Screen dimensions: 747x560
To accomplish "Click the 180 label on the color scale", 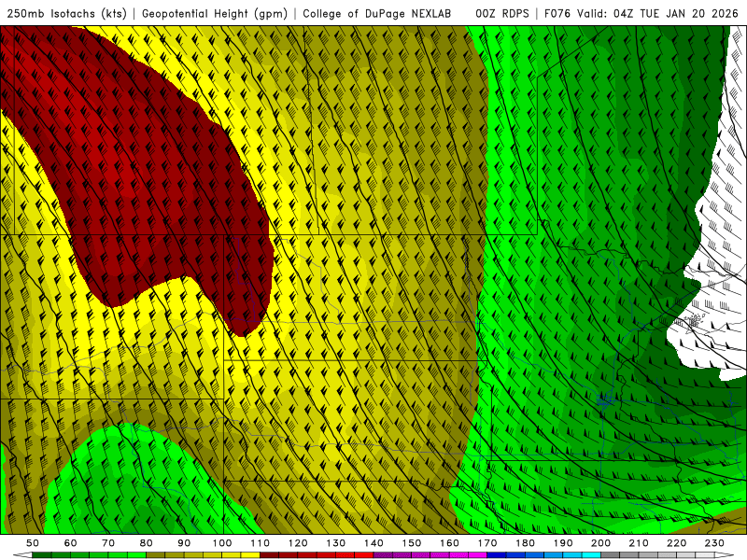I will 525,543.
